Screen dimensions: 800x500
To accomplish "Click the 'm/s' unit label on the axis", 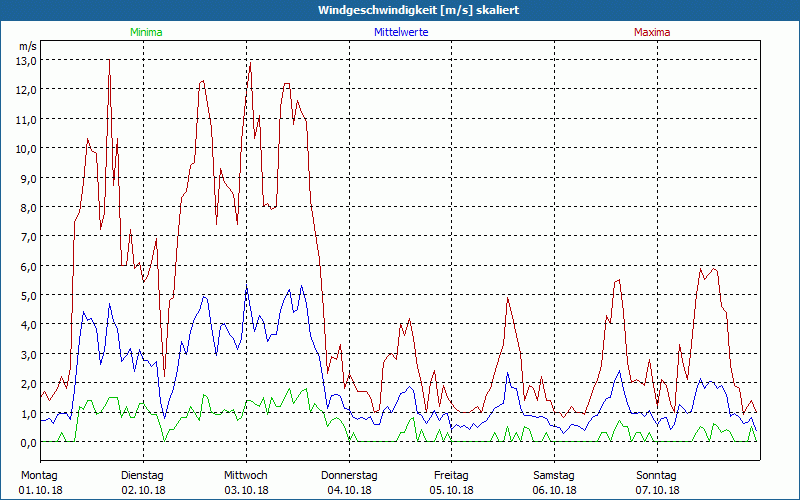I will click(x=28, y=46).
